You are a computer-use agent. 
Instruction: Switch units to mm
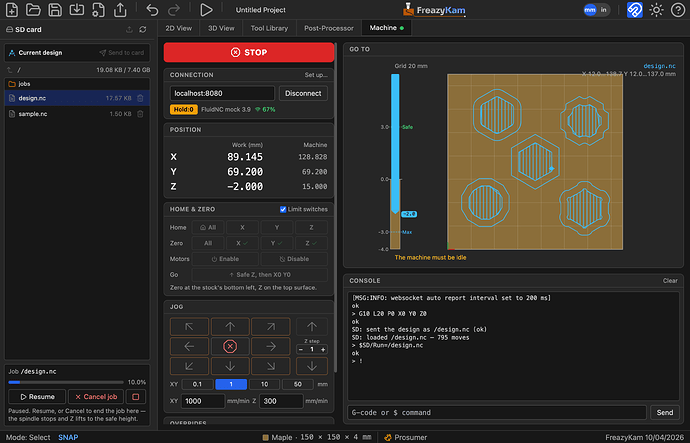(590, 10)
